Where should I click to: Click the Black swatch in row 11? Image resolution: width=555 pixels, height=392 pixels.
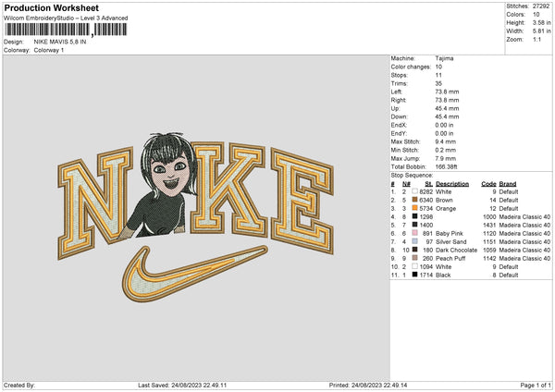[x=414, y=275]
